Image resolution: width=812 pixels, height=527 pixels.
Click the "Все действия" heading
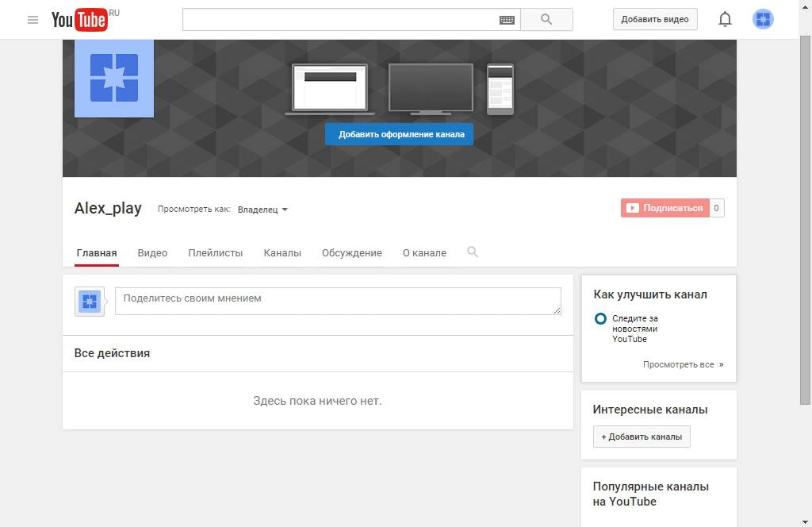112,353
